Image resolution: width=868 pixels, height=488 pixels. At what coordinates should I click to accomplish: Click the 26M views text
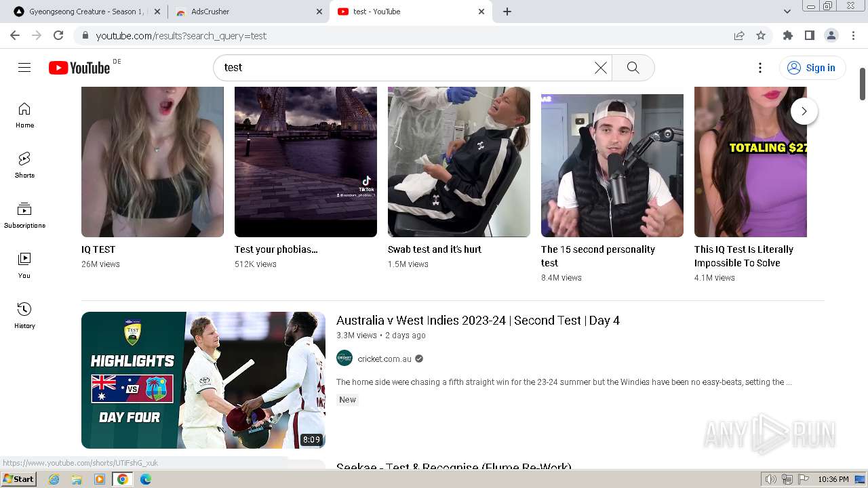point(100,264)
